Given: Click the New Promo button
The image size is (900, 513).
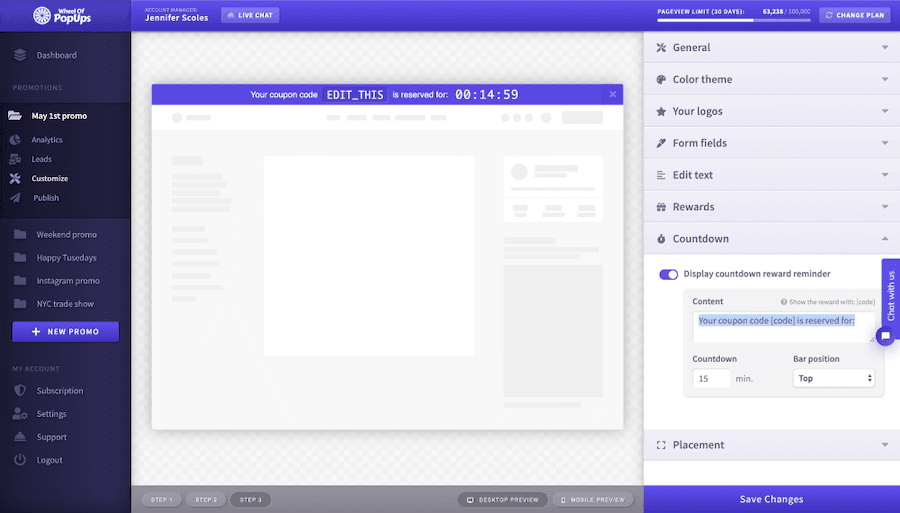Looking at the screenshot, I should point(65,331).
